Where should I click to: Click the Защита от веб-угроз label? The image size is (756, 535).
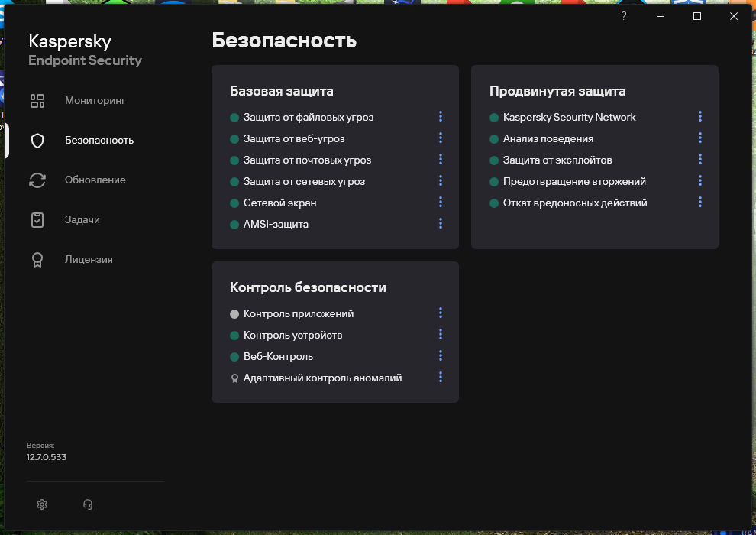pos(294,139)
